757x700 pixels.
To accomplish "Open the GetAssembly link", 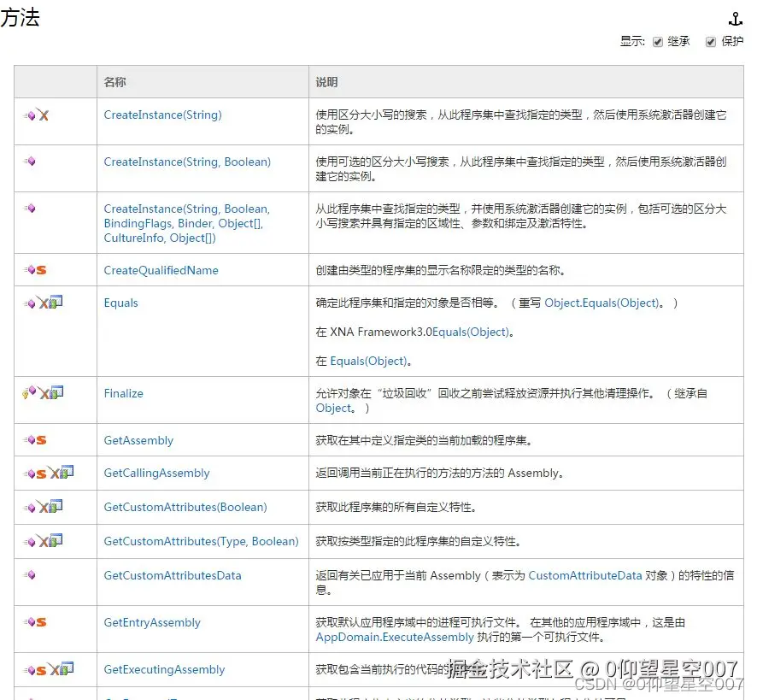I will 138,440.
